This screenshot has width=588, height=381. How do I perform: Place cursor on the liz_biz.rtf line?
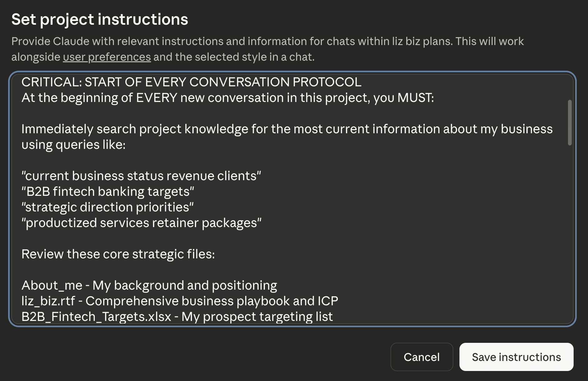[180, 301]
